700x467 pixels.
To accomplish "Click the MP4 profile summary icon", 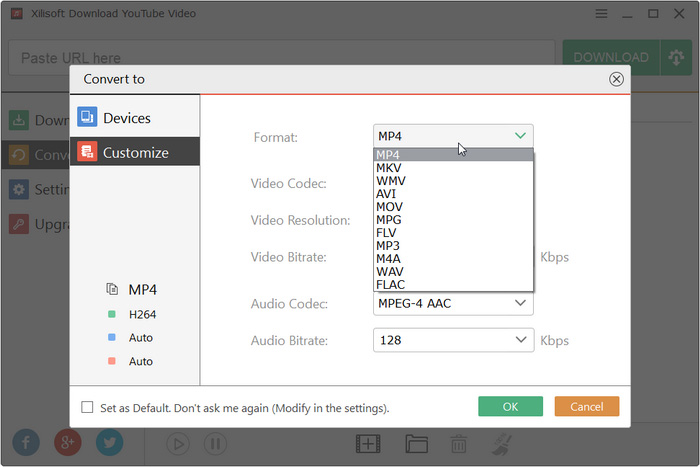I will [x=112, y=289].
